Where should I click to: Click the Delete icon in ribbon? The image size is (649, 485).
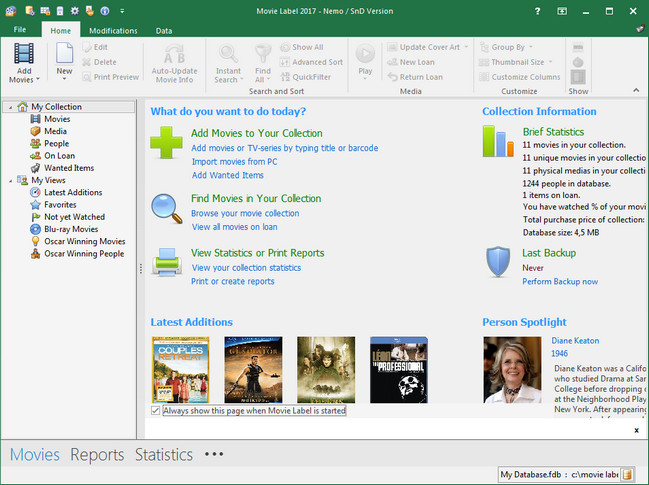tap(87, 62)
